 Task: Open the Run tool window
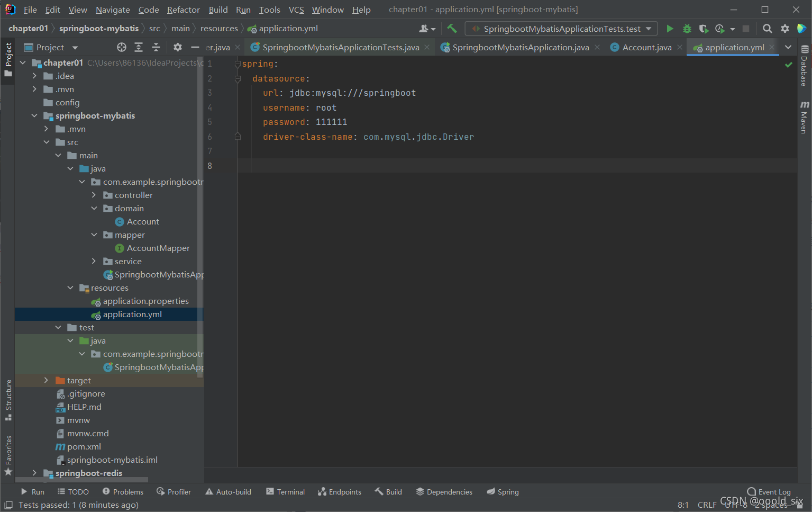coord(32,492)
